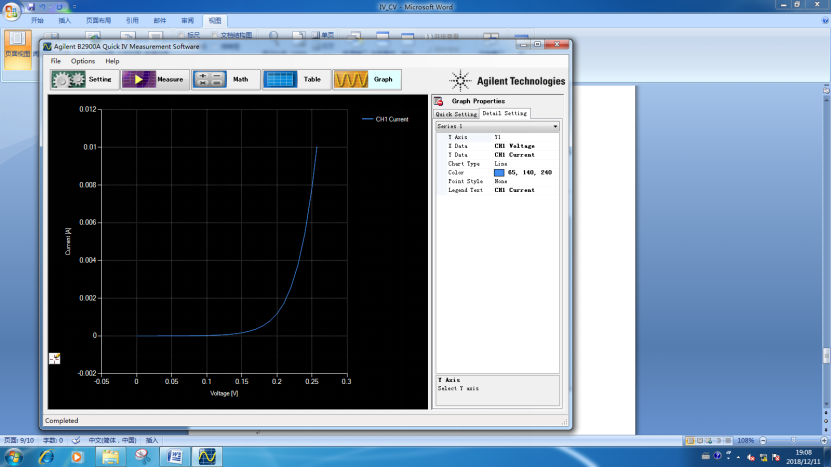Click the Word proofing check icon
The width and height of the screenshot is (831, 468).
[76, 440]
